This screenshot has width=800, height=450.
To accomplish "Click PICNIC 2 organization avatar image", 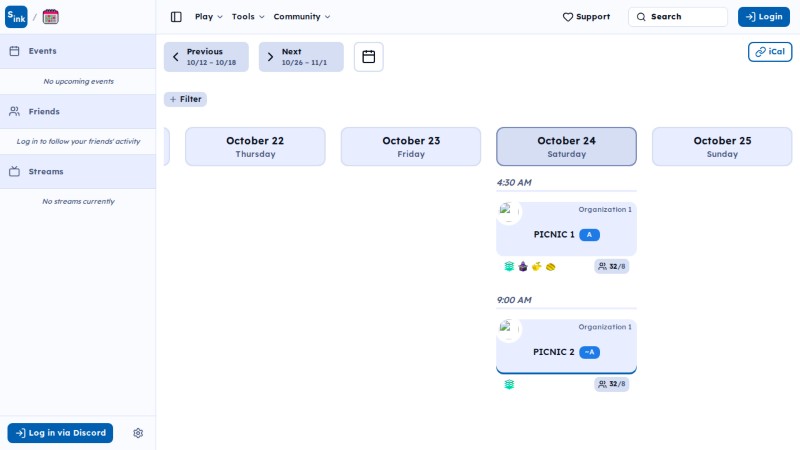I will pos(508,330).
